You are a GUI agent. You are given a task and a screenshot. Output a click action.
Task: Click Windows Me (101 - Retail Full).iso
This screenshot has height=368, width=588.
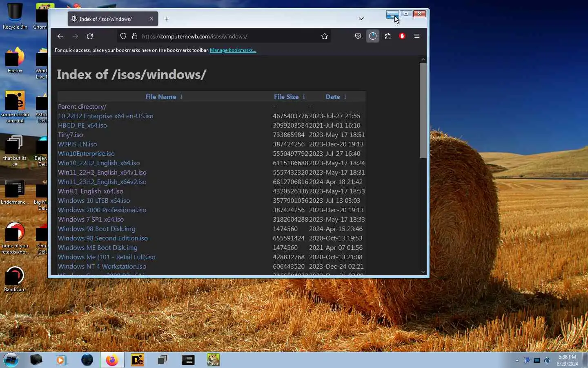click(107, 257)
